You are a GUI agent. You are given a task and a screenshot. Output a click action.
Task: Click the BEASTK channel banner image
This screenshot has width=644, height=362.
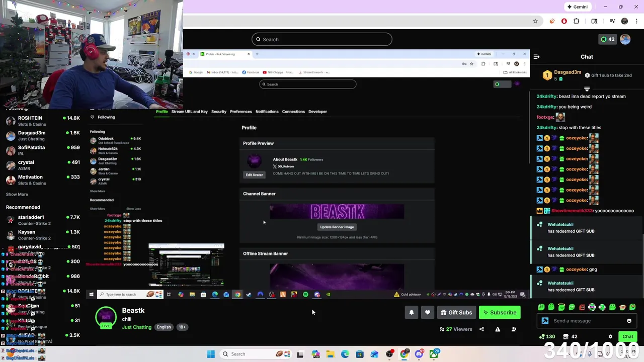click(x=337, y=212)
